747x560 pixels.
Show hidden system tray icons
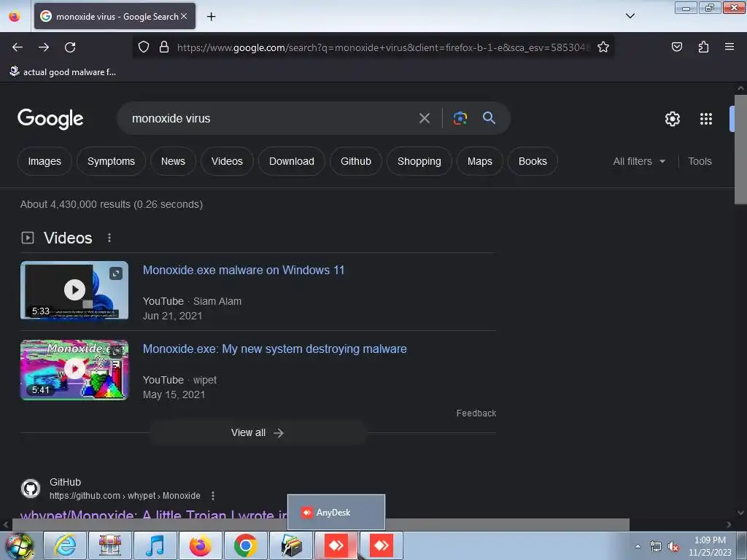pyautogui.click(x=638, y=547)
